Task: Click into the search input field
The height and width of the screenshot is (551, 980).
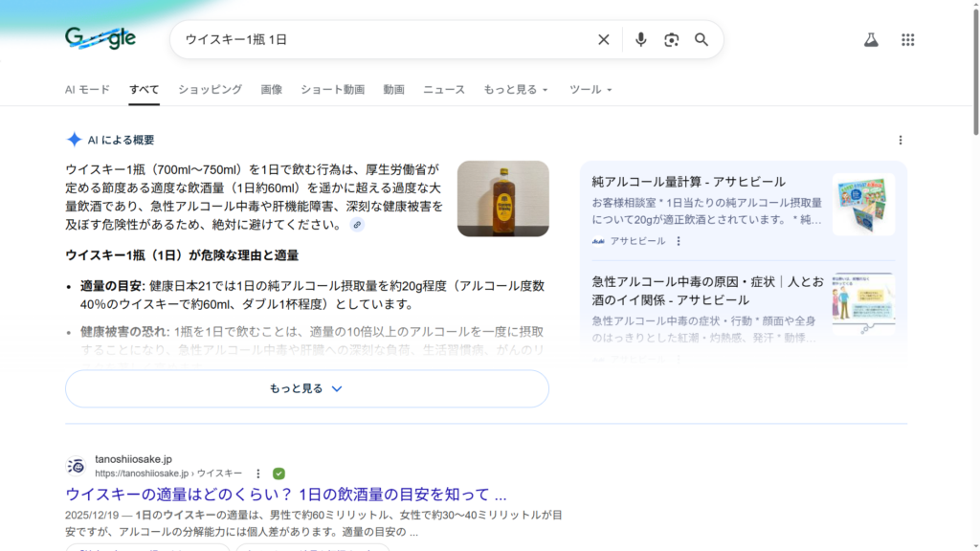Action: (x=383, y=39)
